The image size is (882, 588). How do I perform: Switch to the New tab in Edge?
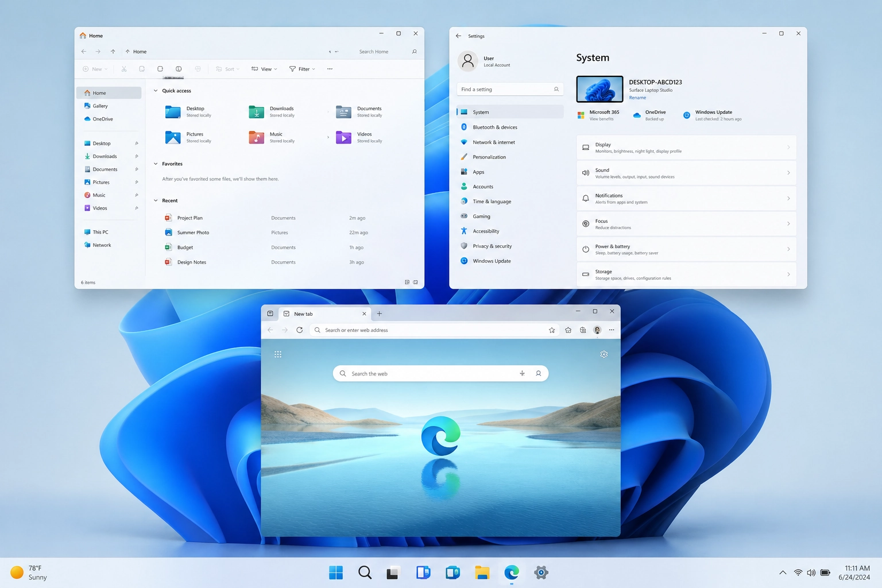(x=322, y=314)
